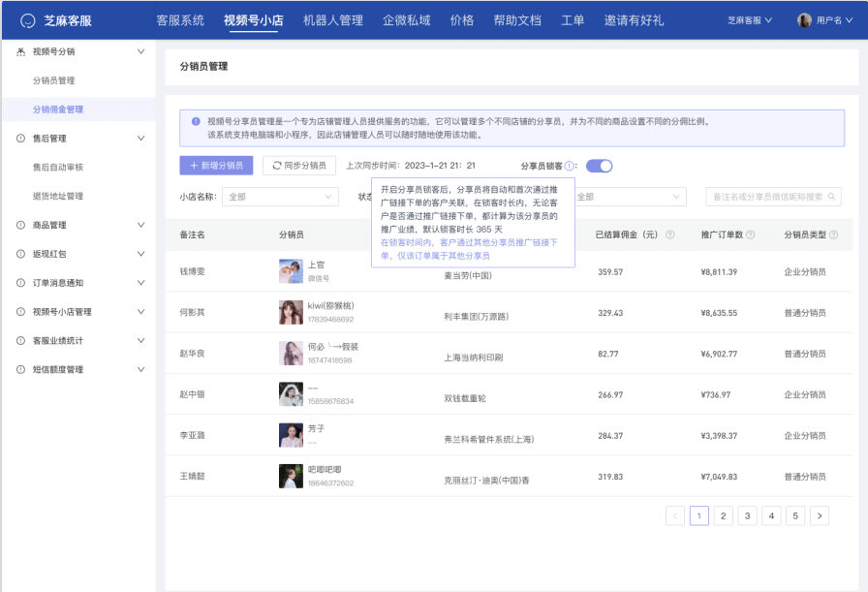Switch to 视频号小店 tab

254,20
